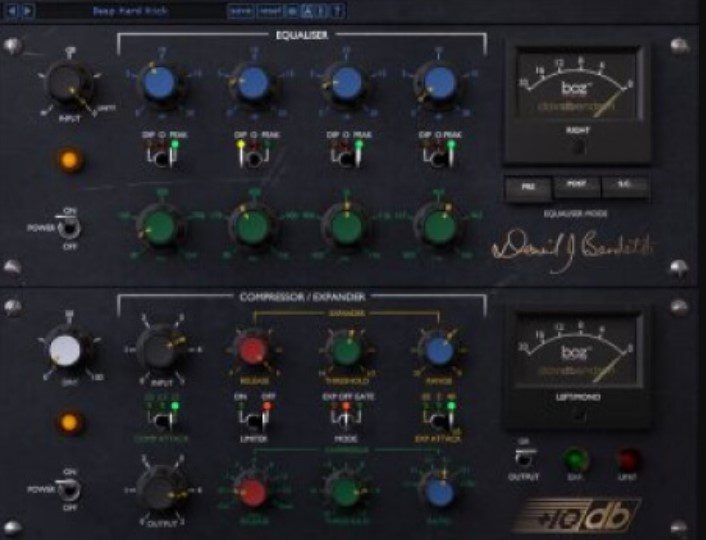Toggle fourth band DIP/PEAK switch
706x540 pixels.
pos(439,156)
